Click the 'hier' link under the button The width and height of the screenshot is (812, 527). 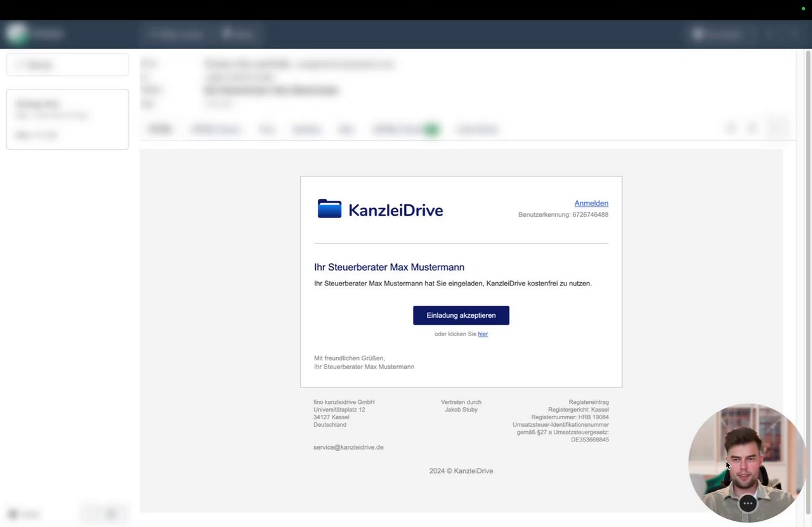pos(483,334)
